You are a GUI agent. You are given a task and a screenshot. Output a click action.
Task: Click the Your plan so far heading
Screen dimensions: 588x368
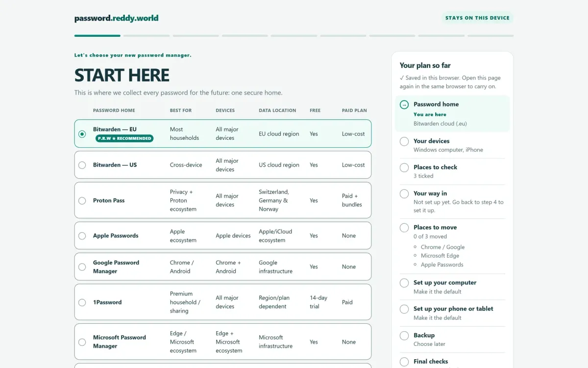[425, 65]
